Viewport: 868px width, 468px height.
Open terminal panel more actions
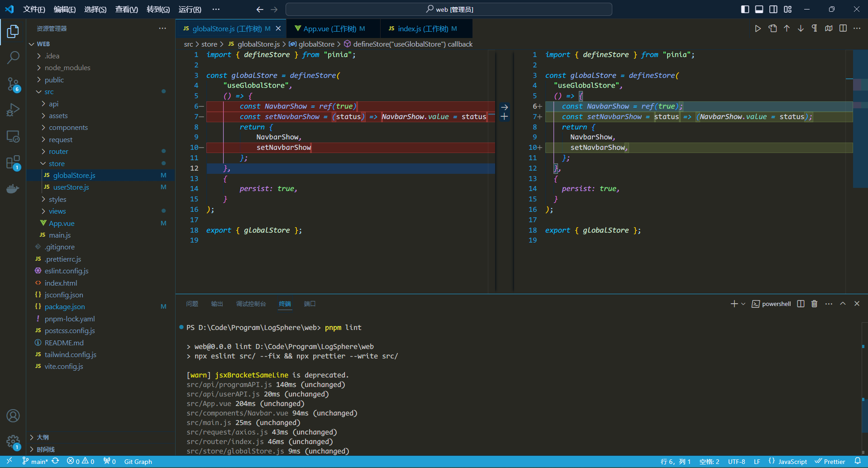829,304
